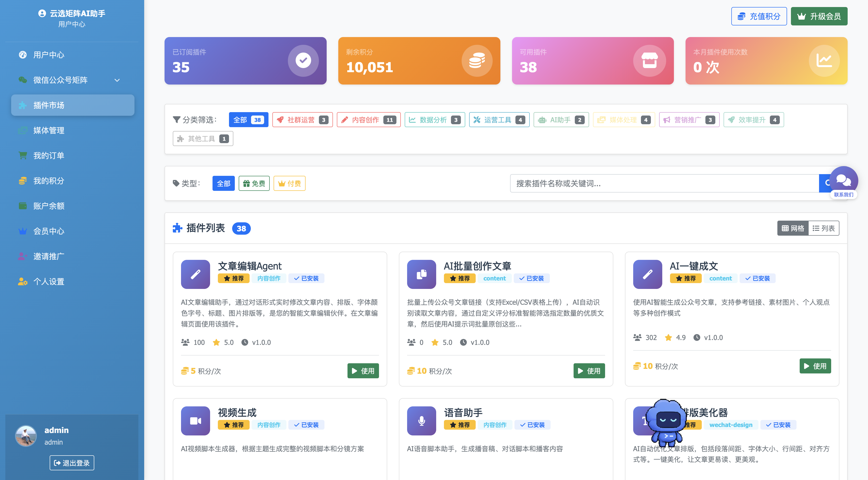868x480 pixels.
Task: Filter by 数据分析 category
Action: pos(435,120)
